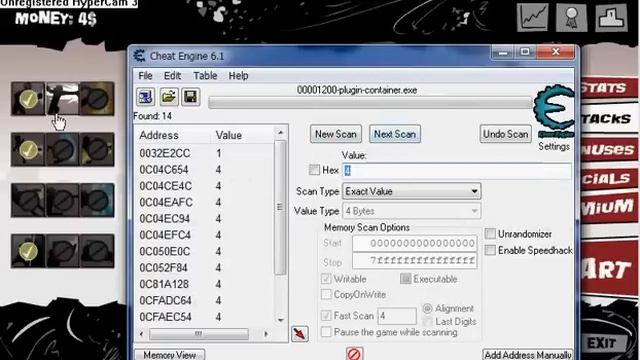Viewport: 640px width, 360px height.
Task: Click the game's EXIT button
Action: click(601, 343)
